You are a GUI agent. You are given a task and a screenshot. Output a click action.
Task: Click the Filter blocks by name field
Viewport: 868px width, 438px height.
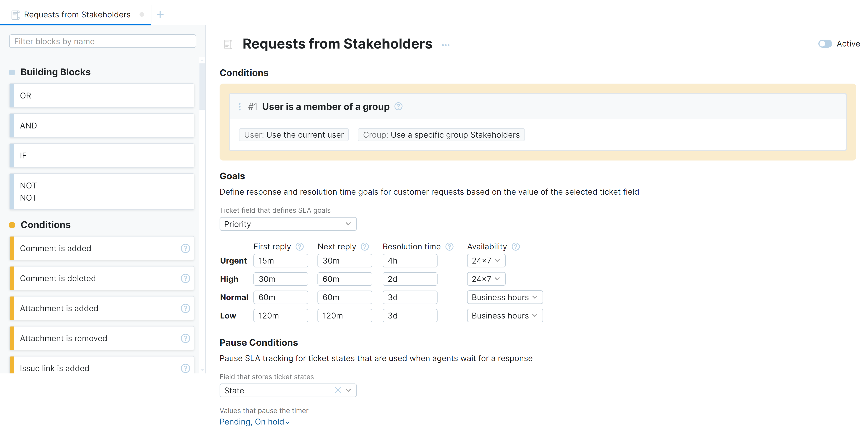click(102, 41)
